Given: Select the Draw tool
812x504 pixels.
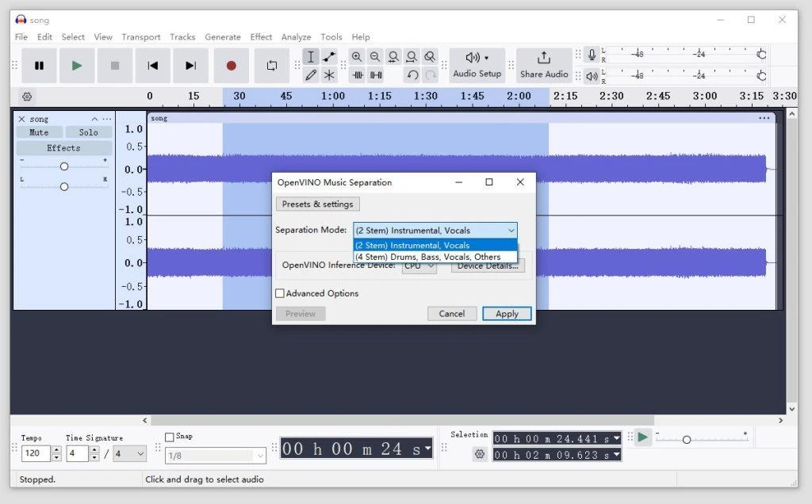Looking at the screenshot, I should [x=311, y=74].
